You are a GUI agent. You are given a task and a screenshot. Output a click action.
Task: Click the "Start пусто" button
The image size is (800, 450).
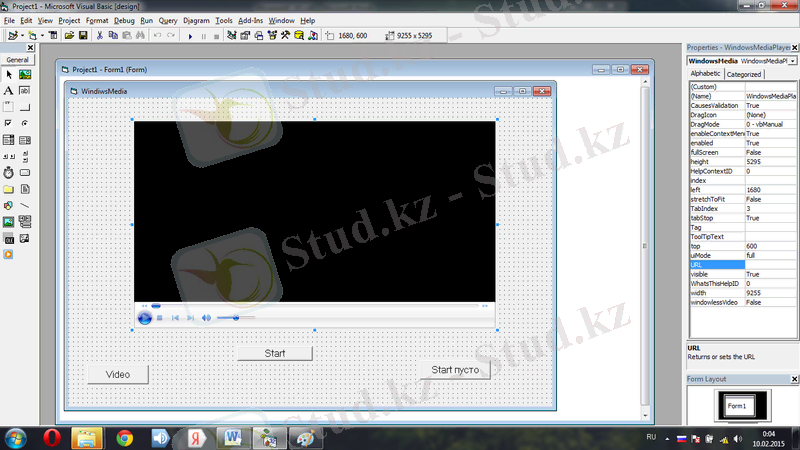[455, 370]
